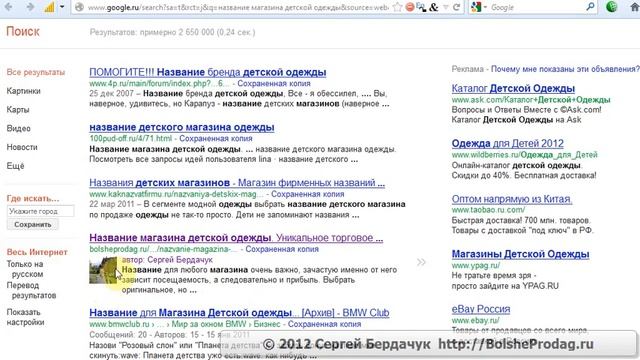Open cached copy of the bolsheprodag.ru result

pos(282,249)
